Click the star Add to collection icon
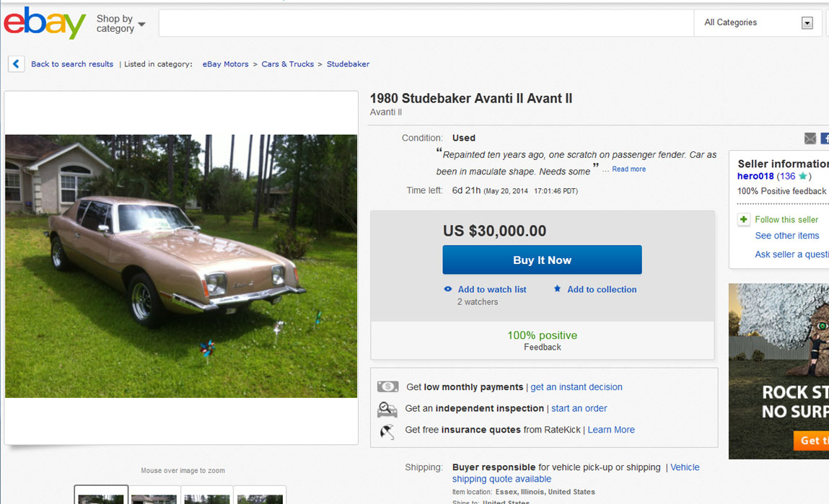The height and width of the screenshot is (504, 829). [557, 289]
